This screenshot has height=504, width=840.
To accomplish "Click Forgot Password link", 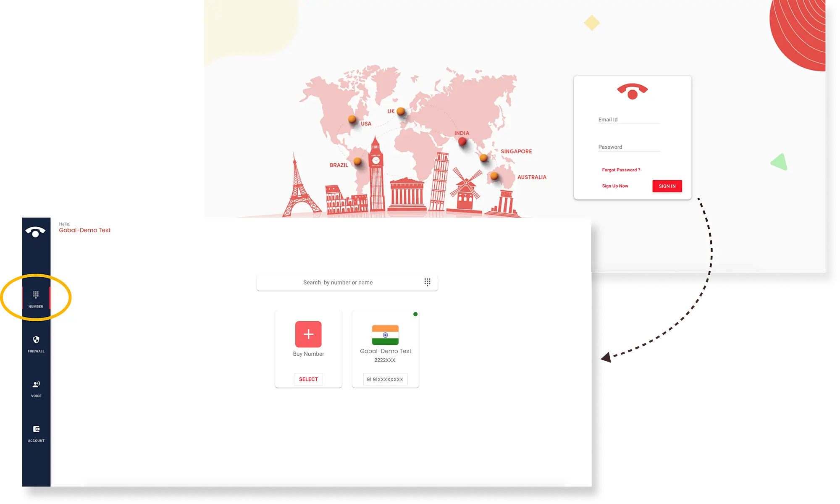I will (621, 170).
